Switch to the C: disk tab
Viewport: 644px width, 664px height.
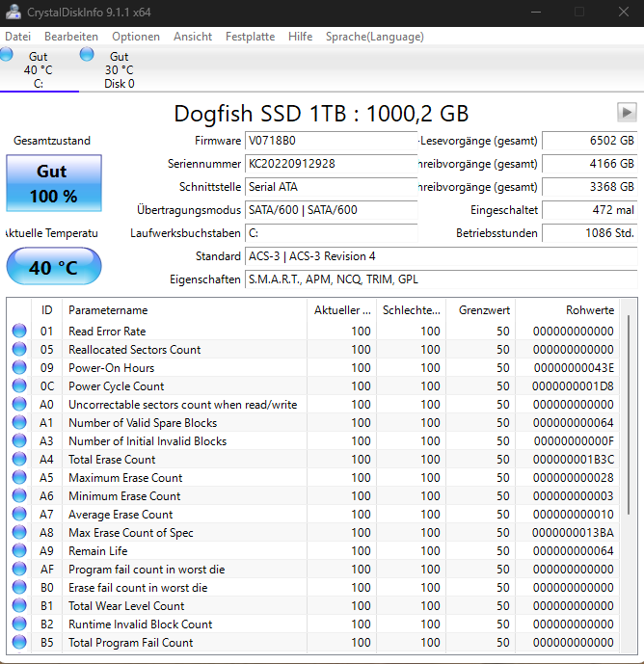39,69
